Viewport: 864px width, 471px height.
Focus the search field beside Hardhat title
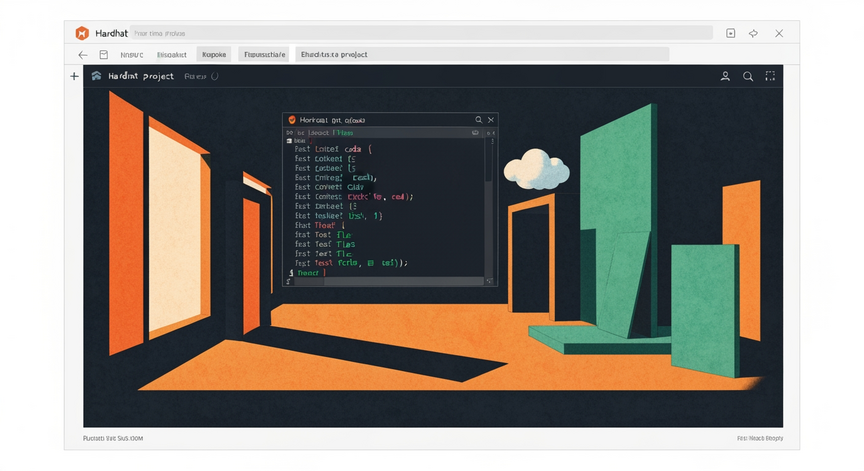pos(422,33)
